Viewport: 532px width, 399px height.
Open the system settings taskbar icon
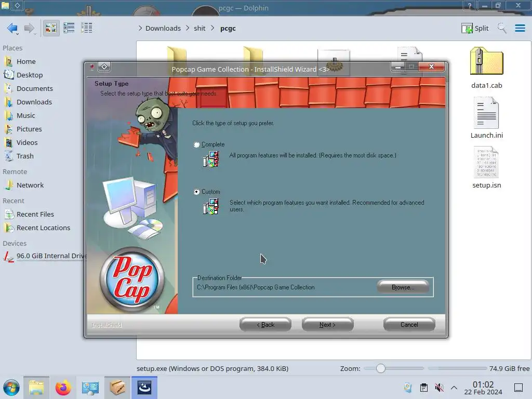tap(90, 388)
